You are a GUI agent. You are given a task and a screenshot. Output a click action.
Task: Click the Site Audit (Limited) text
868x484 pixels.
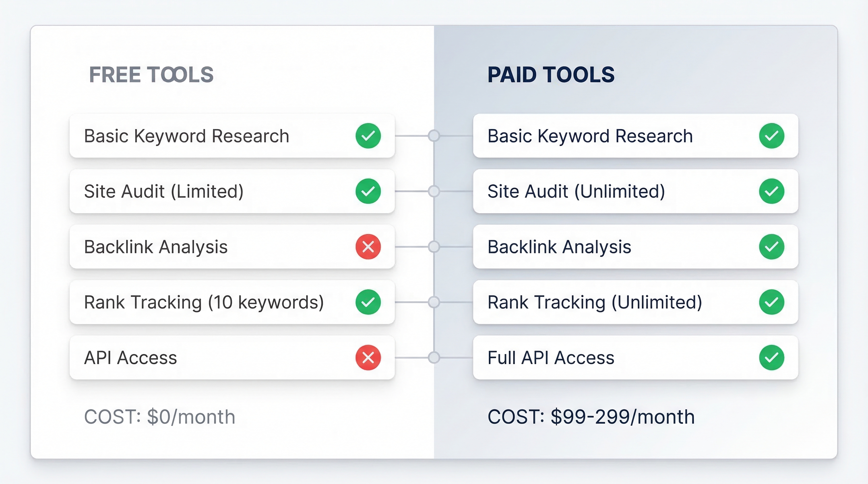[x=164, y=192]
